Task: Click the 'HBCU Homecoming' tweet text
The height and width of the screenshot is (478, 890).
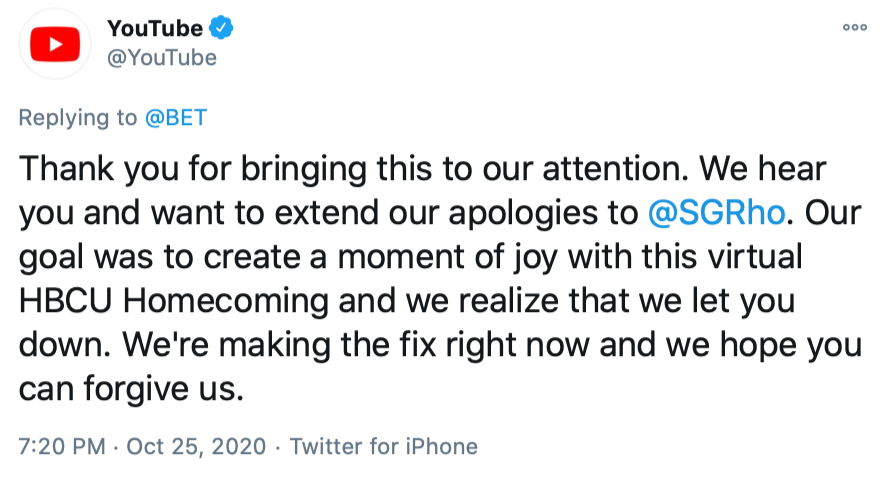Action: click(155, 300)
